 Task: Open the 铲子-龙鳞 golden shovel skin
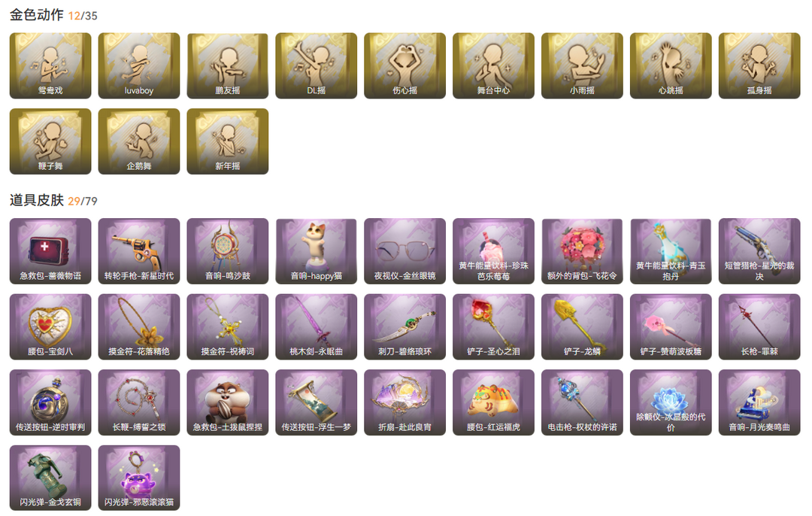[582, 327]
